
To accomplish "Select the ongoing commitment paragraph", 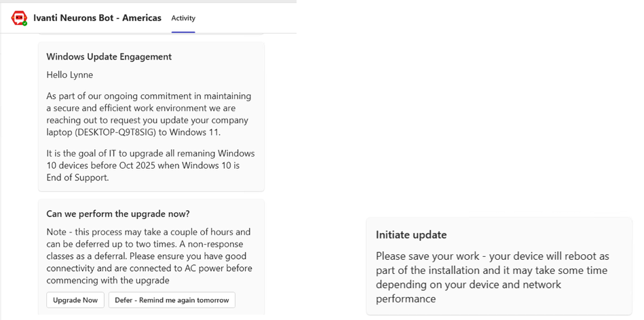I will (x=149, y=114).
